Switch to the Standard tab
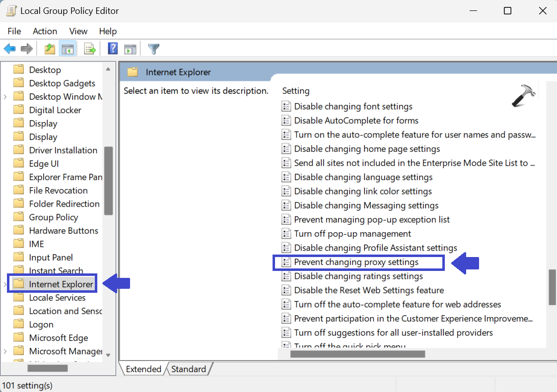The width and height of the screenshot is (557, 392). point(189,369)
